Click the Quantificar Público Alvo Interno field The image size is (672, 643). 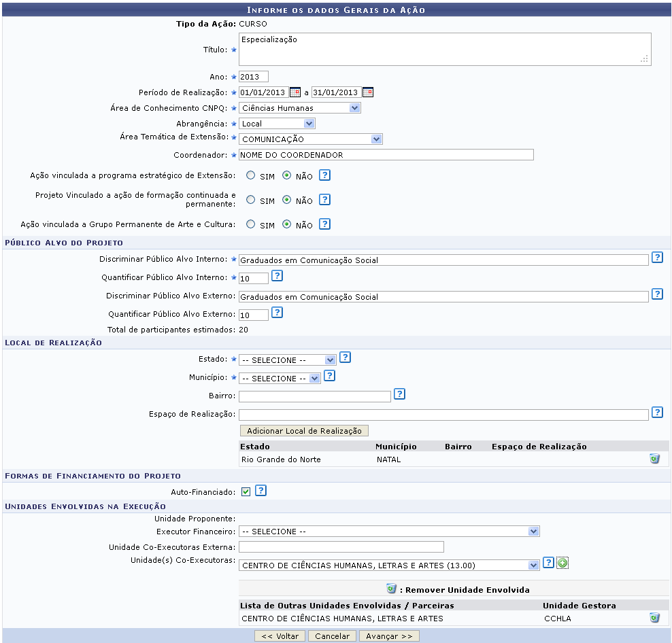coord(253,279)
